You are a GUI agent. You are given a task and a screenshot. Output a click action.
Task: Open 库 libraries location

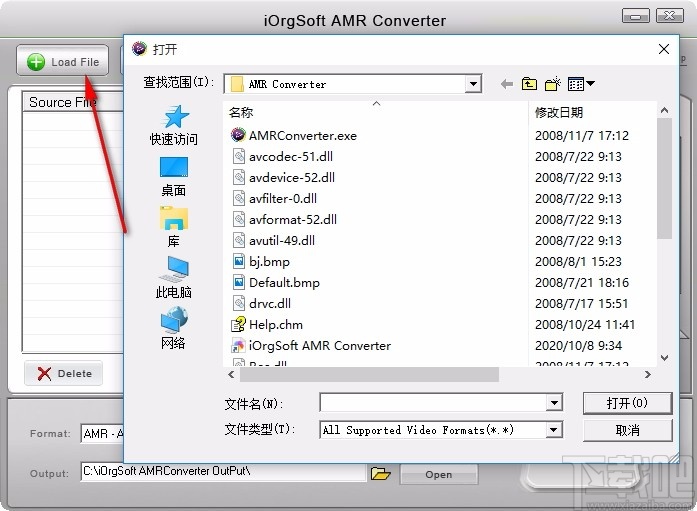174,227
